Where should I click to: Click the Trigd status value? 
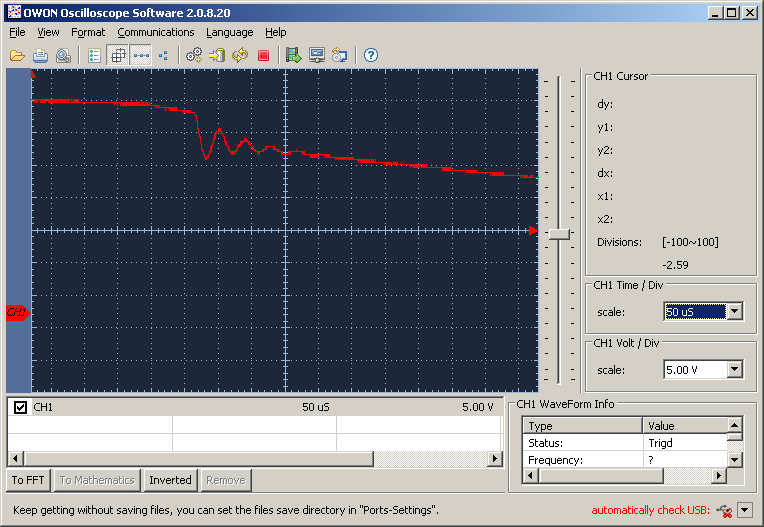(660, 443)
